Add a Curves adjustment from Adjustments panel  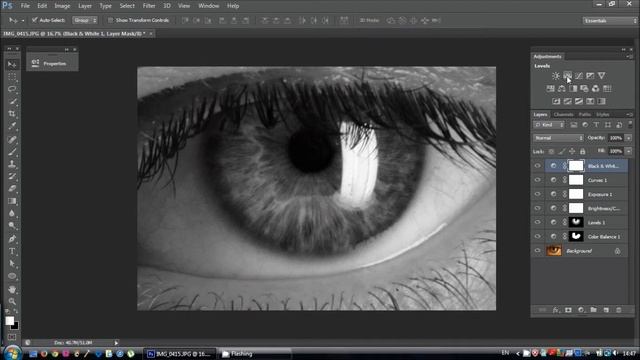click(x=579, y=76)
